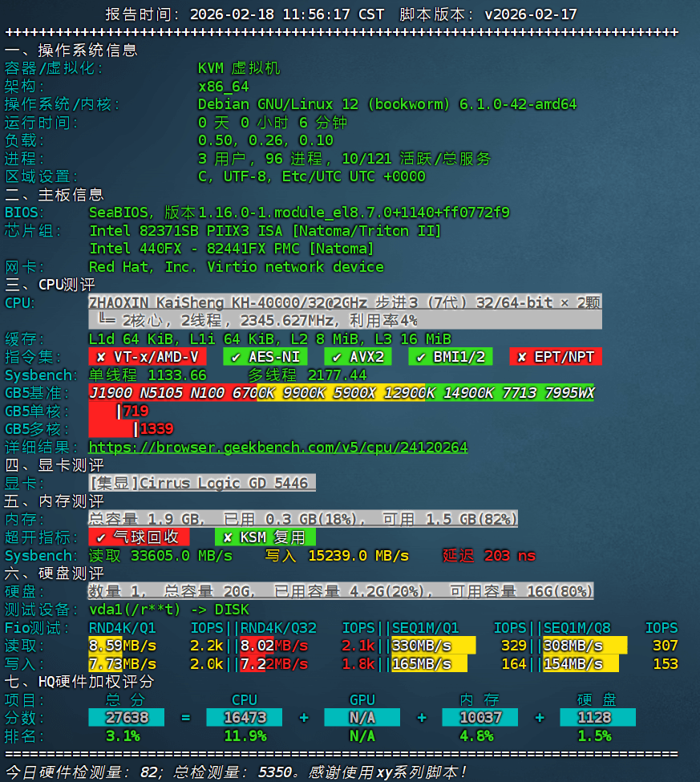Toggle the 气球回收 memory indicator

coord(136,537)
